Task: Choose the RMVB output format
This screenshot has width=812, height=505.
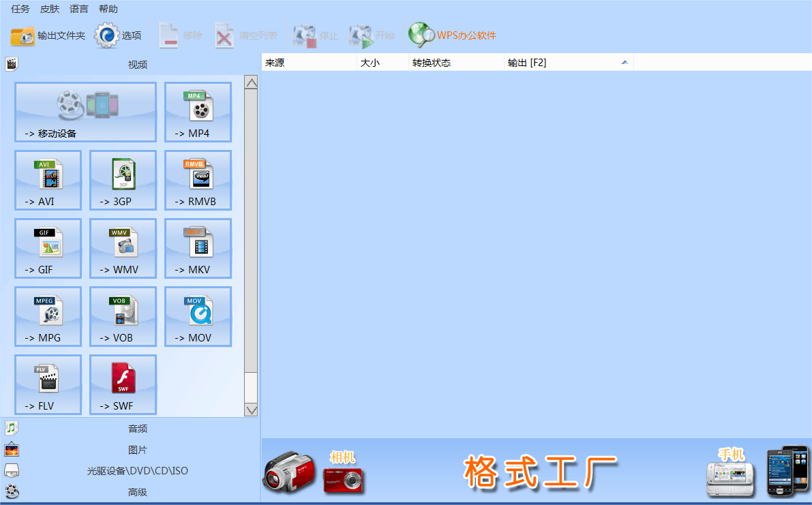Action: [x=198, y=180]
